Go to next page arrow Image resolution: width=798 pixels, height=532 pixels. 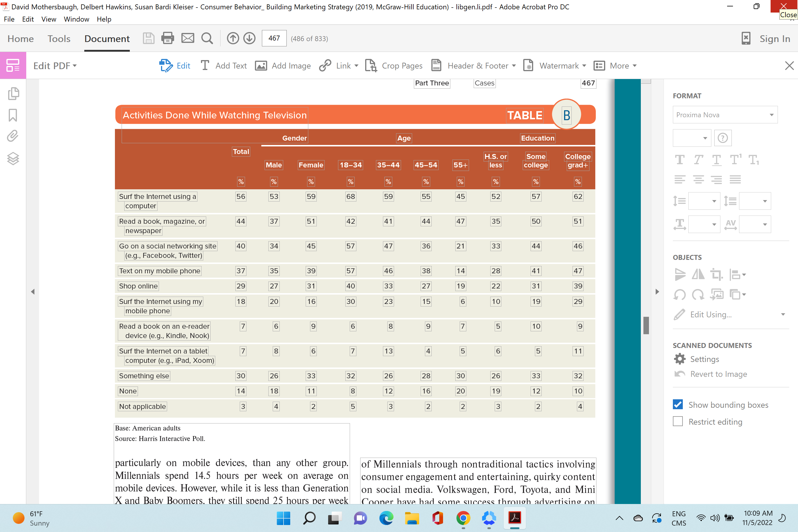[x=249, y=38]
